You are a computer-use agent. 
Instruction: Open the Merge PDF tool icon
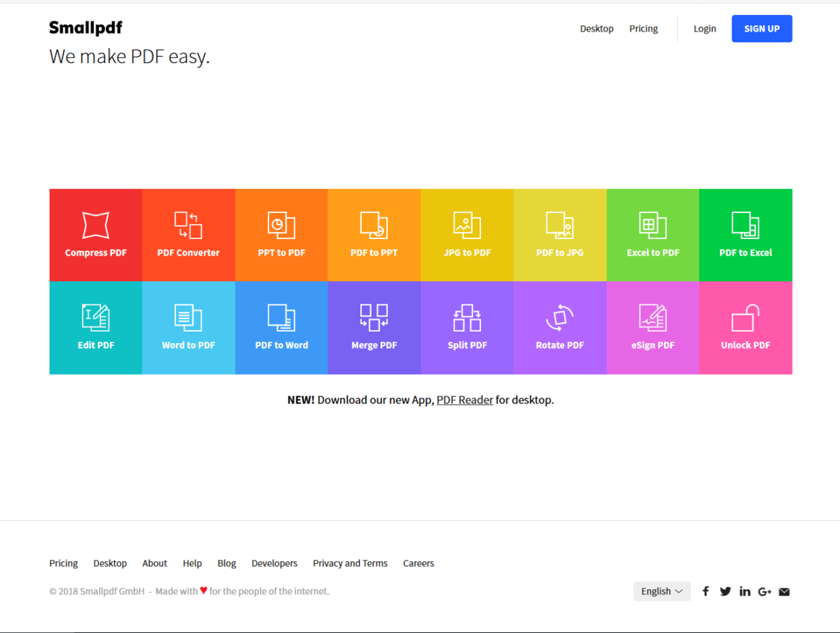pyautogui.click(x=374, y=318)
